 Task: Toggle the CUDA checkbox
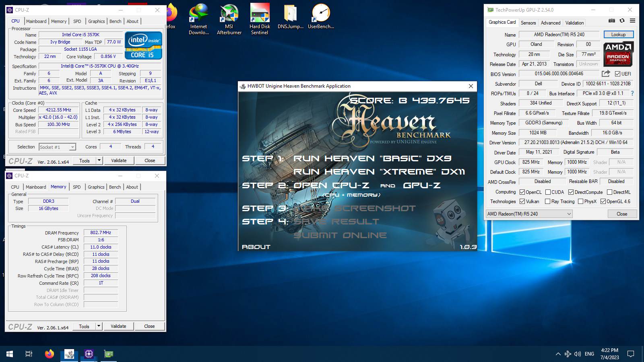548,192
